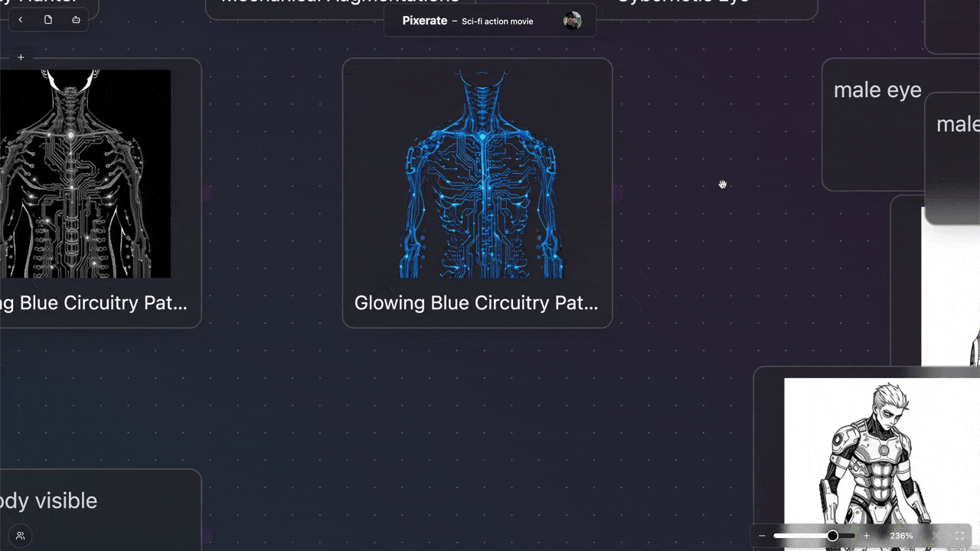Select the white circuitry torso image on black
Viewport: 980px width, 551px height.
pyautogui.click(x=85, y=174)
